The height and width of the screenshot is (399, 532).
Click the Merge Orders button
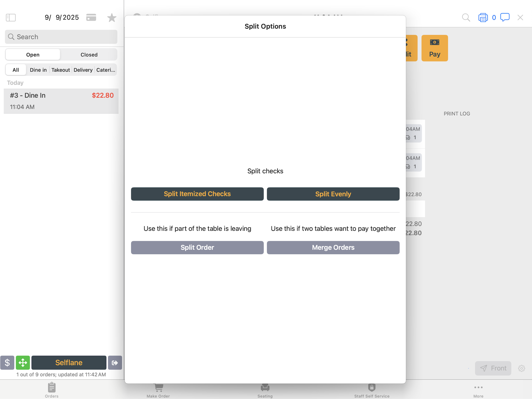pos(333,248)
